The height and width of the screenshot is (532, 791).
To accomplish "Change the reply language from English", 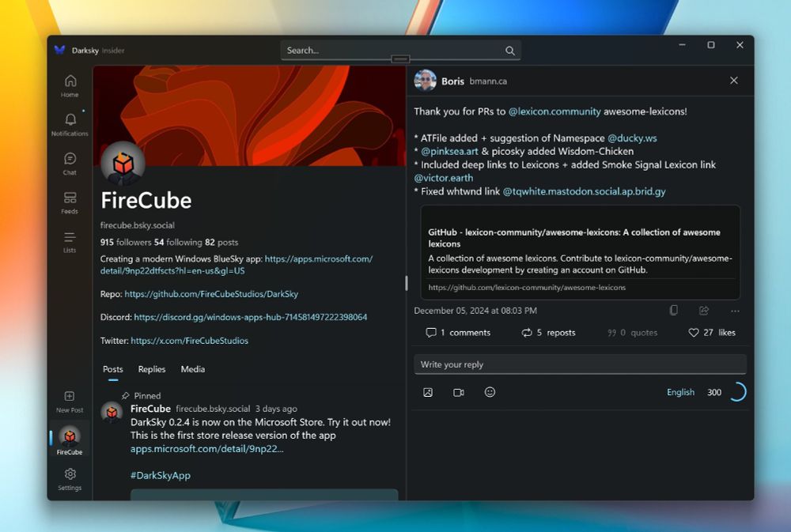I will (x=680, y=392).
